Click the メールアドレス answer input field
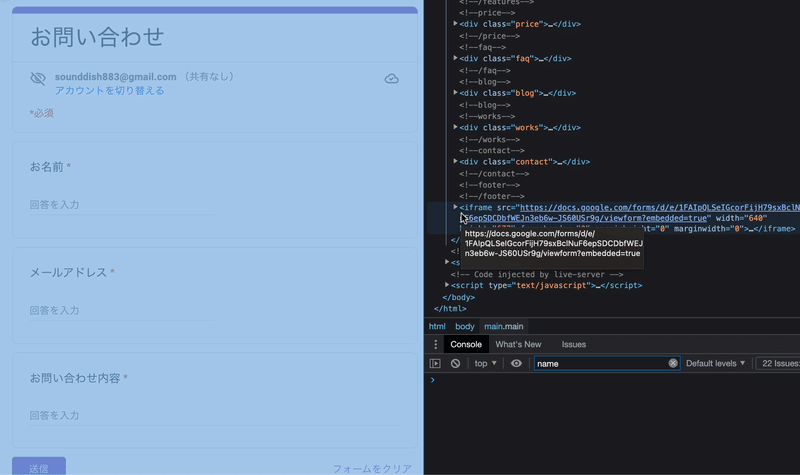 [x=121, y=311]
